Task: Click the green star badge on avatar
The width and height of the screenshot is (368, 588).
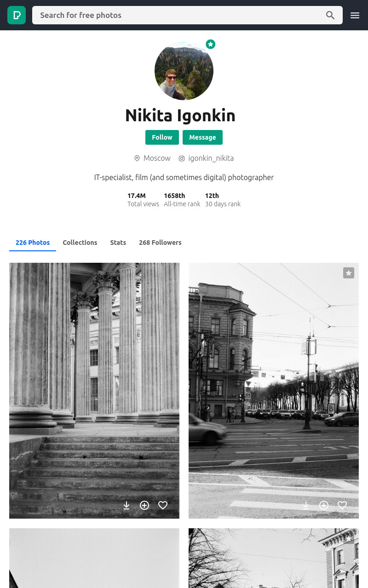Action: pyautogui.click(x=211, y=44)
